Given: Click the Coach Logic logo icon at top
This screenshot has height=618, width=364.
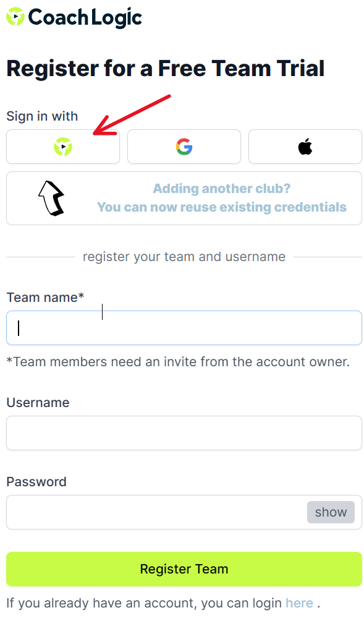Looking at the screenshot, I should 15,17.
